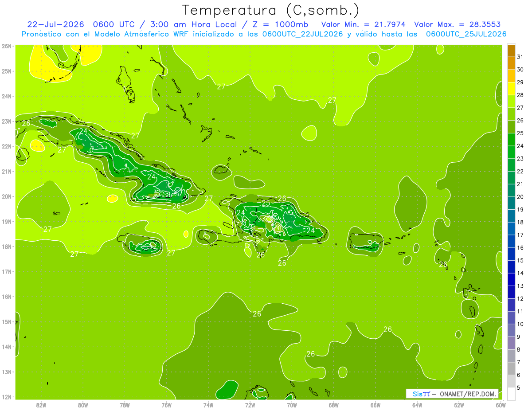Click the 'Valor Min. = 21.7974' readout
Screen dimensions: 532x411
[363, 24]
